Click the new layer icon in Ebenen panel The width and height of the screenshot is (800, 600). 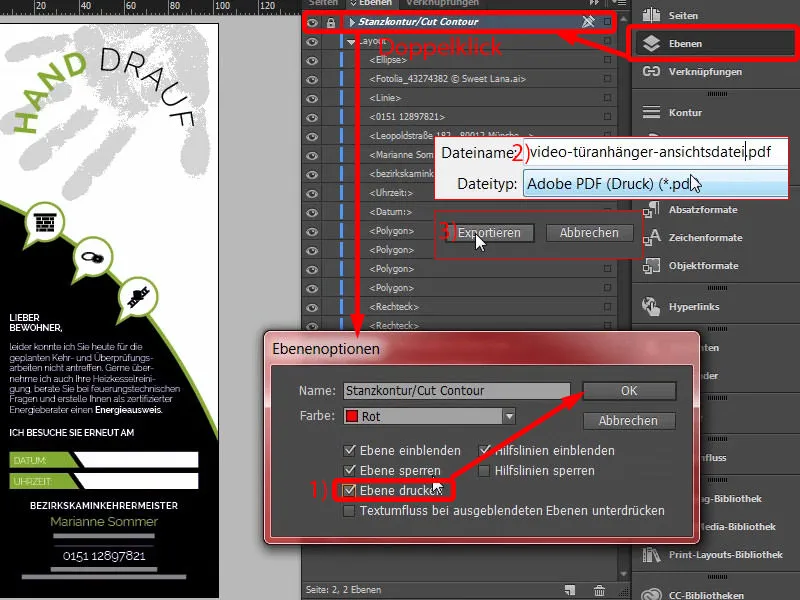[x=570, y=590]
